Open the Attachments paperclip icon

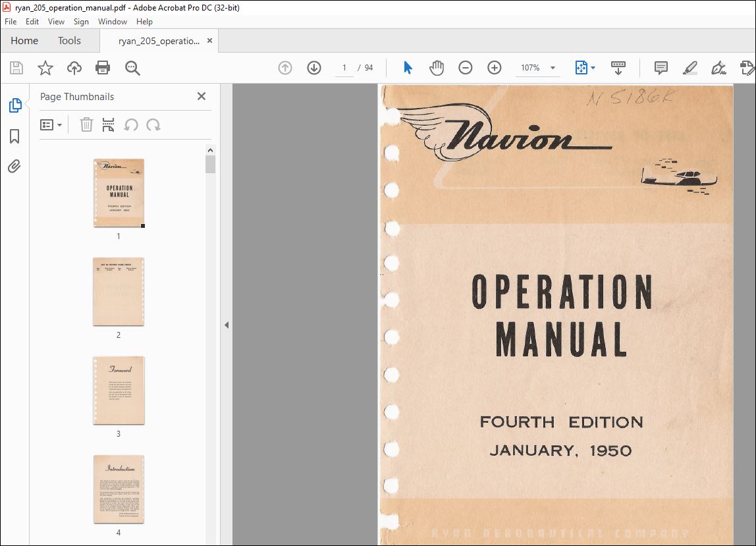pos(14,167)
